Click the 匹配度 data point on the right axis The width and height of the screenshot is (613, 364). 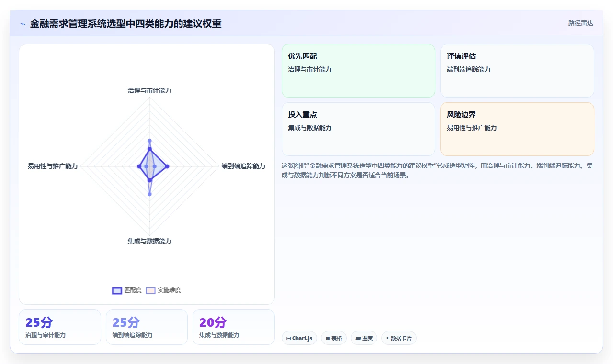click(x=167, y=166)
